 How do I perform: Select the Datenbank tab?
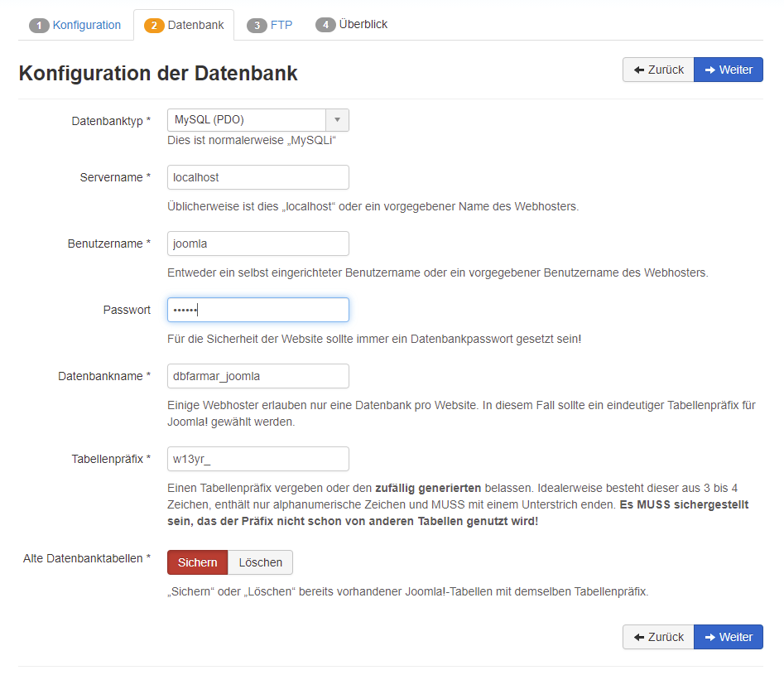pos(184,25)
